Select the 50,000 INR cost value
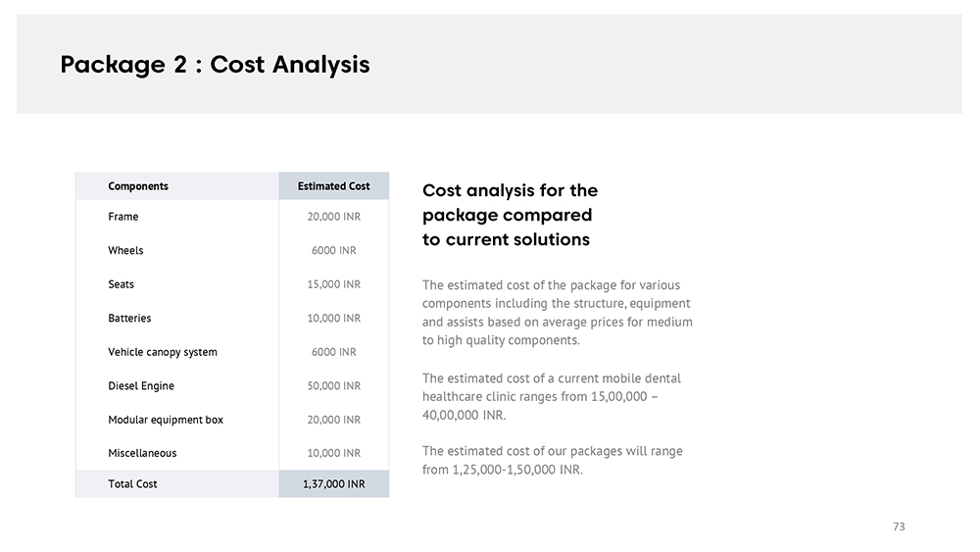This screenshot has width=980, height=552. click(x=333, y=386)
